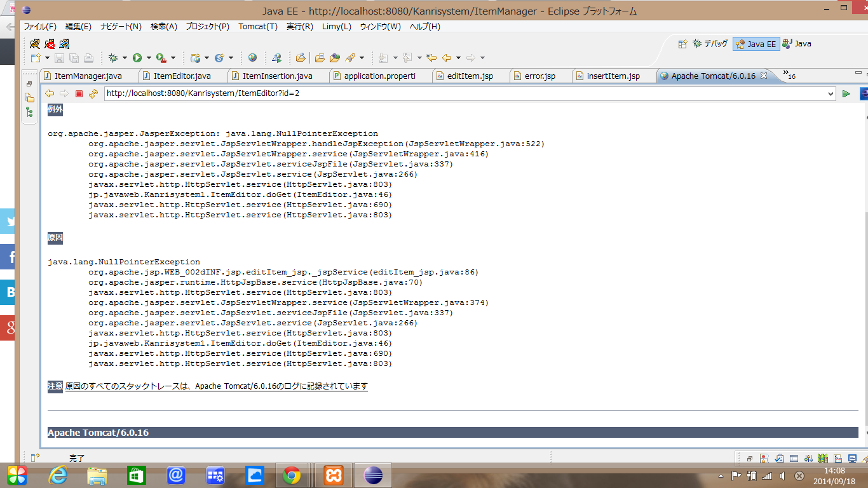868x488 pixels.
Task: Click the green Run toolbar button
Action: (x=137, y=58)
